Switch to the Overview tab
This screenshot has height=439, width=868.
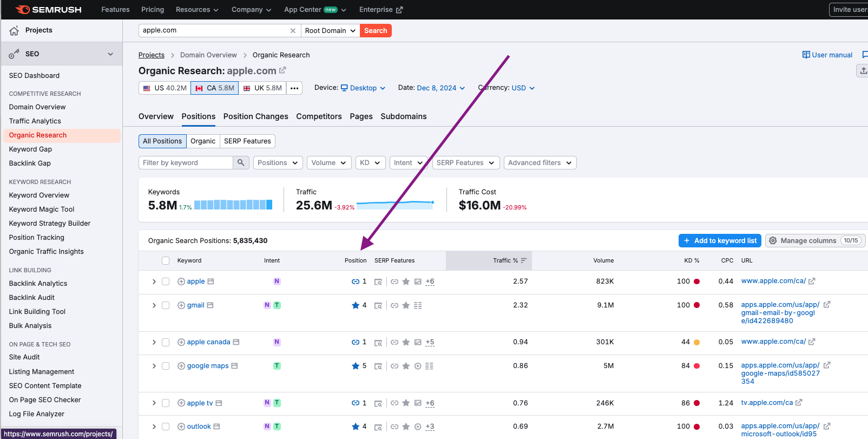pyautogui.click(x=156, y=116)
